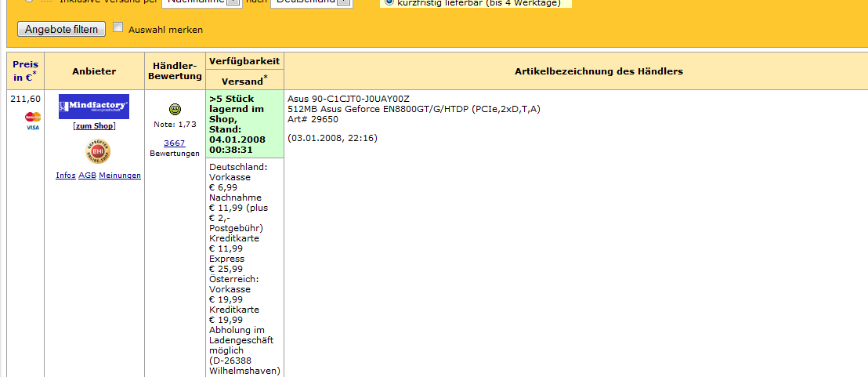Screen dimensions: 868x377
Task: Click the price 211,60
Action: [x=26, y=99]
